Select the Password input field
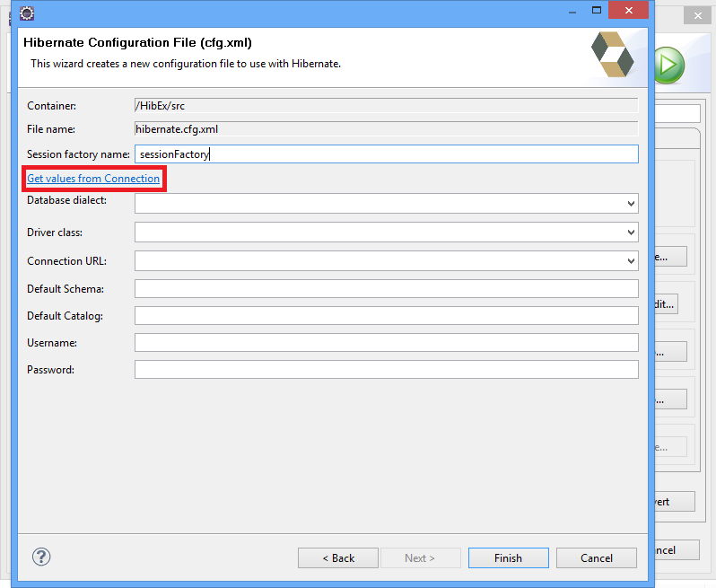 [387, 370]
